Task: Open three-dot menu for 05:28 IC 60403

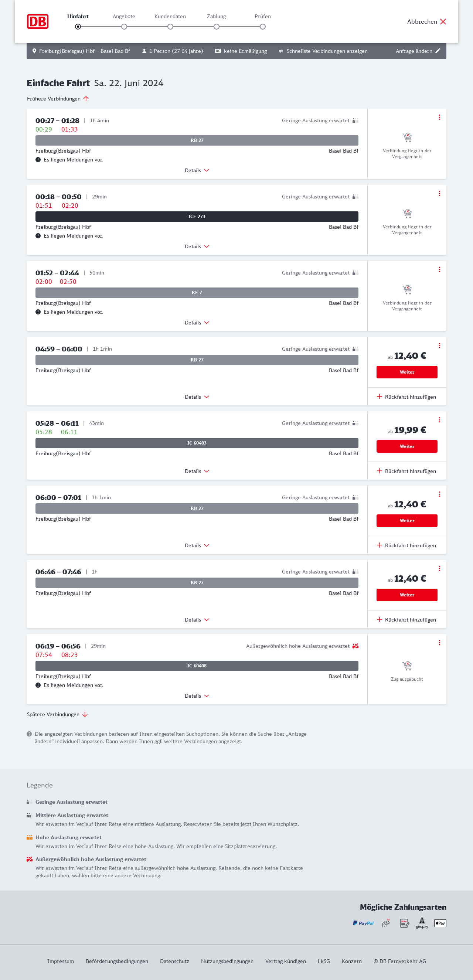Action: pos(439,420)
